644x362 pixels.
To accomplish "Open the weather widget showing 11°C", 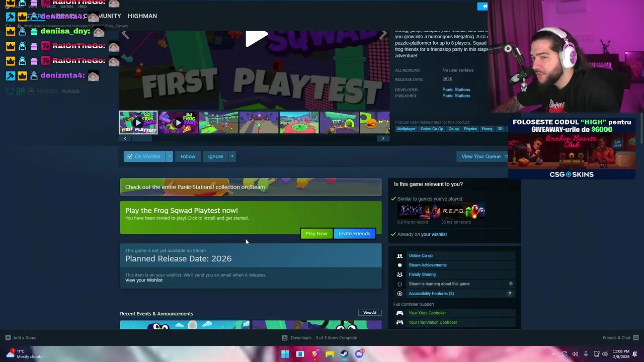I will point(24,354).
